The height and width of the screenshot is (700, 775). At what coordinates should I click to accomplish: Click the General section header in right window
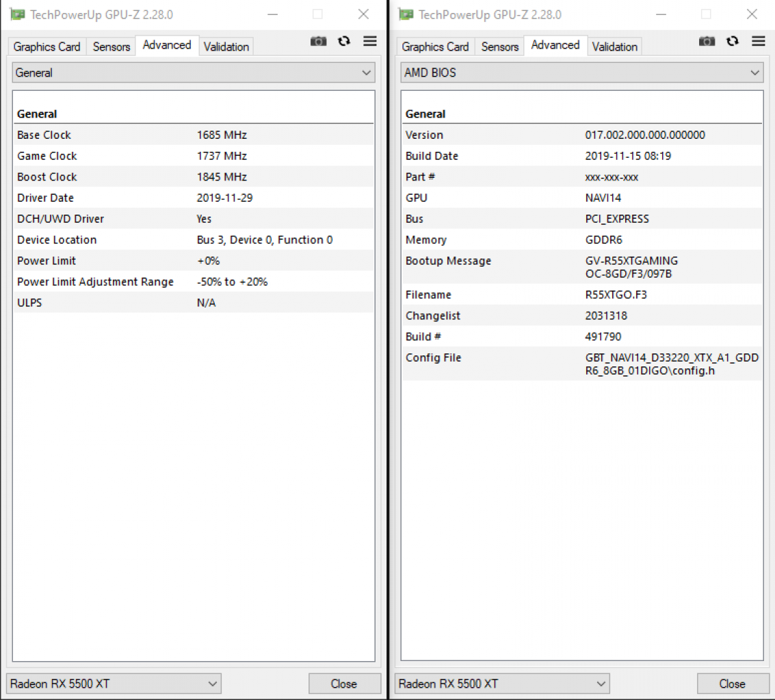[425, 114]
